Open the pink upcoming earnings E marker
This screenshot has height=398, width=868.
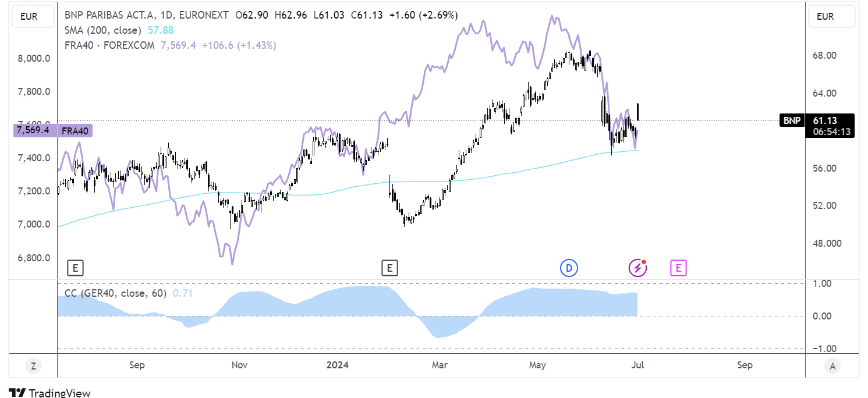[678, 268]
